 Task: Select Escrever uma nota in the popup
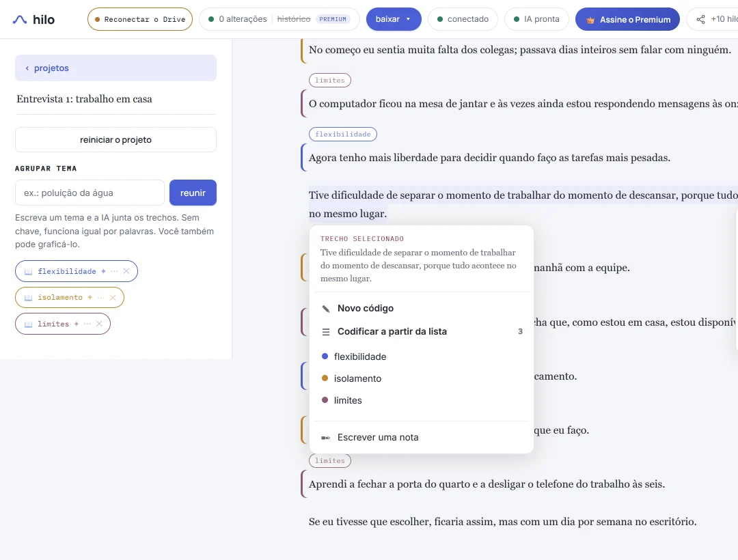421,437
